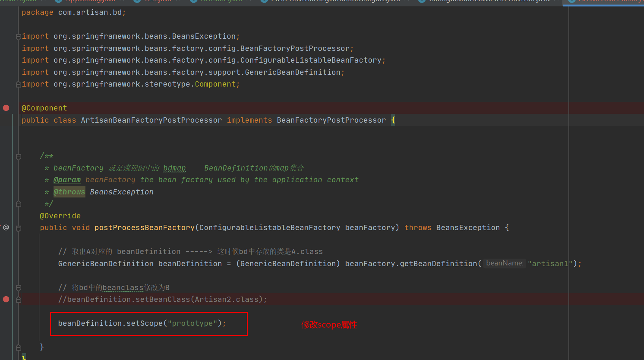644x360 pixels.
Task: Click the fold marker at the method closing brace
Action: (18, 347)
